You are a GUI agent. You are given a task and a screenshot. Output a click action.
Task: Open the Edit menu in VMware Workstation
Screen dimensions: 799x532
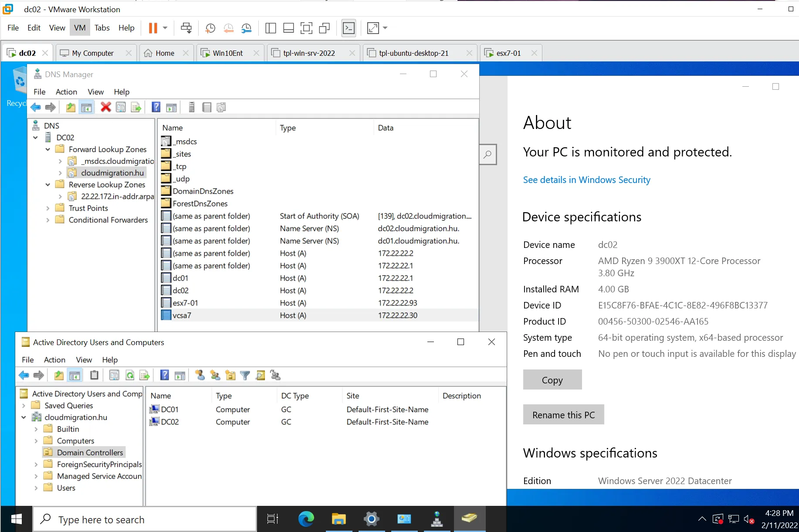(34, 28)
